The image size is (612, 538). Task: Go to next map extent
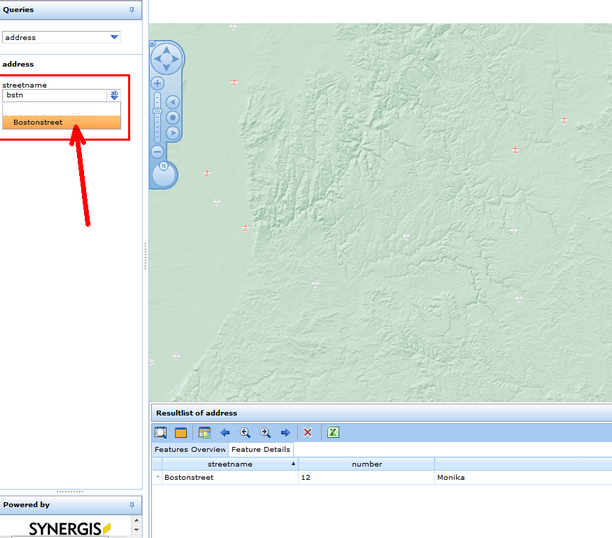coord(173,133)
